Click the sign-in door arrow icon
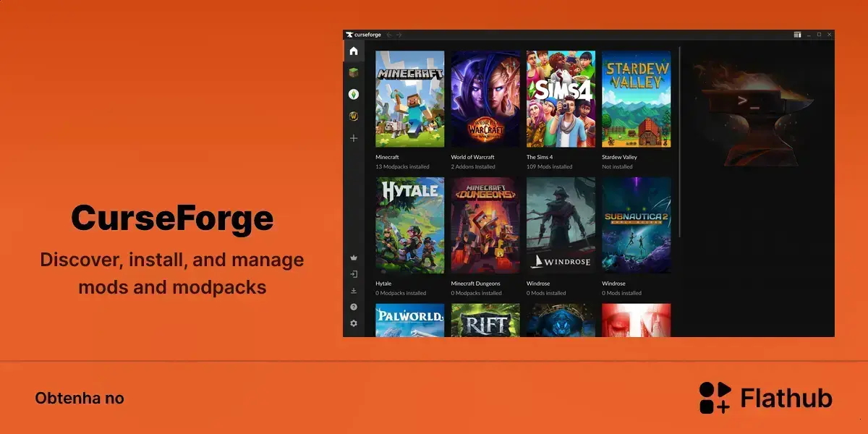The width and height of the screenshot is (868, 434). [x=354, y=274]
